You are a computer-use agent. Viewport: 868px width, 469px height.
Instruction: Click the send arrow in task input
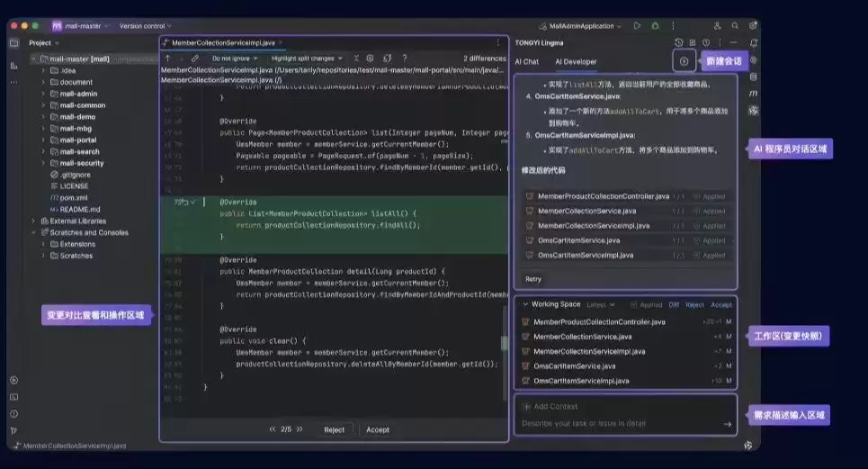pyautogui.click(x=727, y=424)
